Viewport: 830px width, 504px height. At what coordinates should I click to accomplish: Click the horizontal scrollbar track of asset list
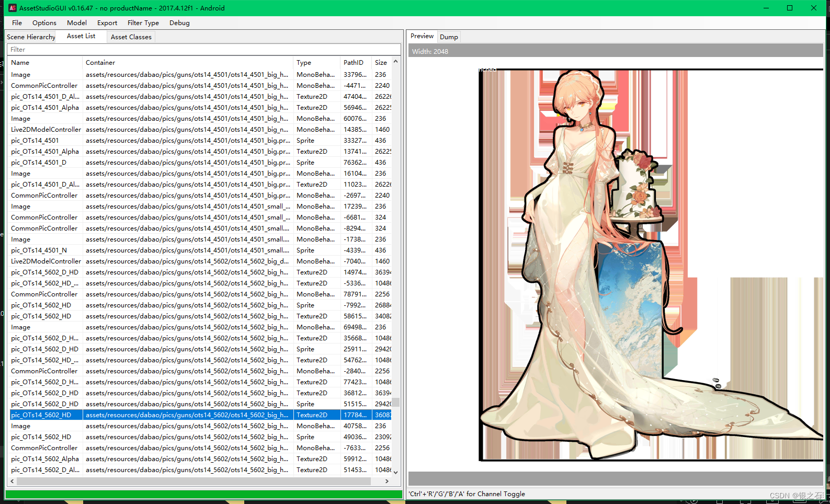pos(199,481)
